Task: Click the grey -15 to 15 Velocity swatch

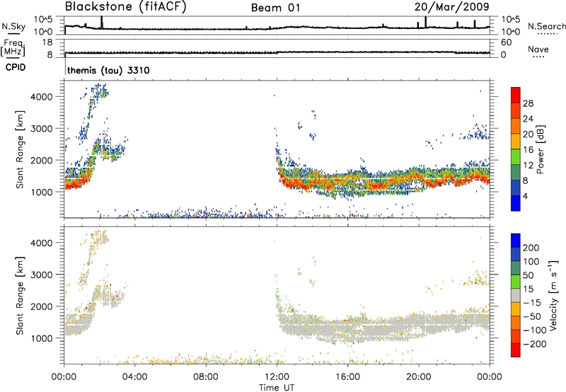Action: (x=516, y=295)
